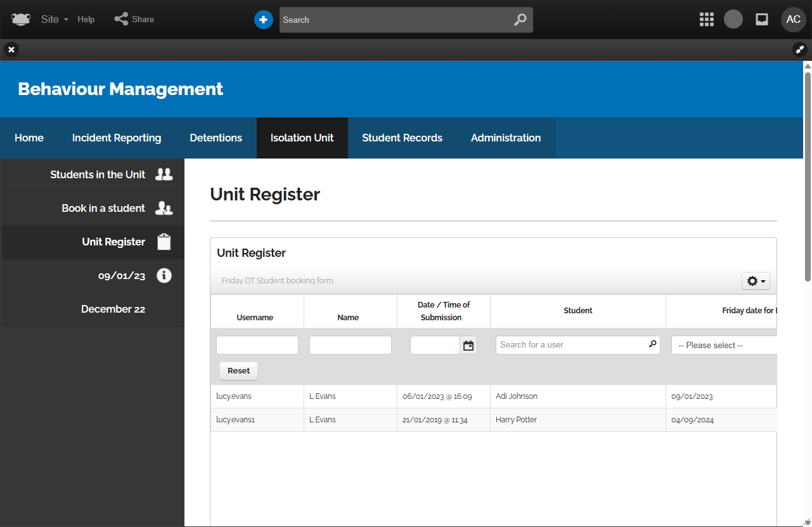812x527 pixels.
Task: Click the blue plus create button
Action: [263, 20]
